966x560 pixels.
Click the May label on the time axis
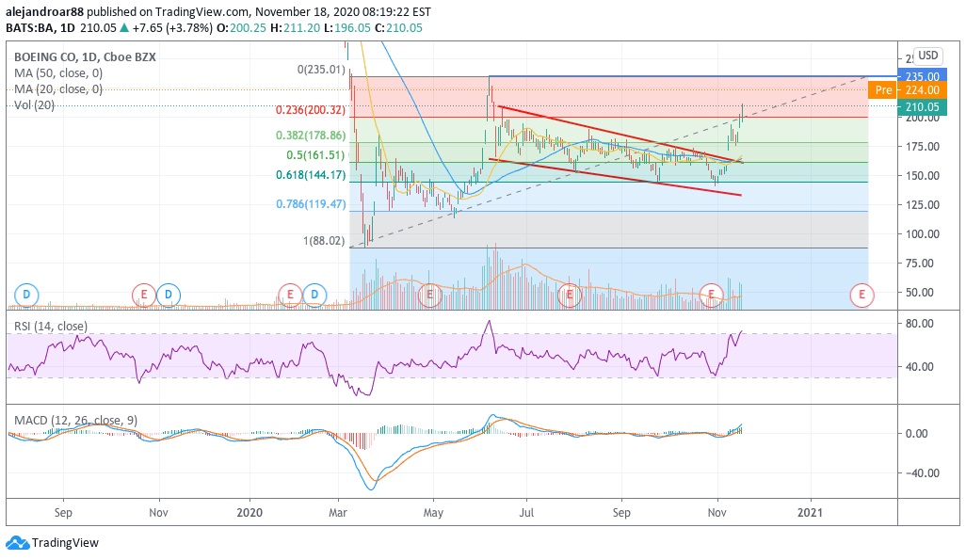433,513
